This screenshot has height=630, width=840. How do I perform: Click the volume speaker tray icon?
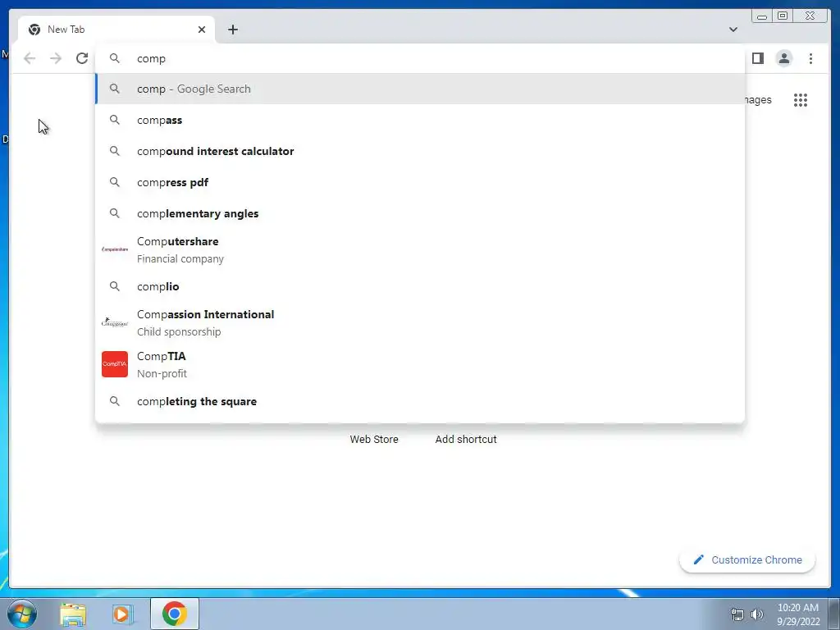[757, 614]
